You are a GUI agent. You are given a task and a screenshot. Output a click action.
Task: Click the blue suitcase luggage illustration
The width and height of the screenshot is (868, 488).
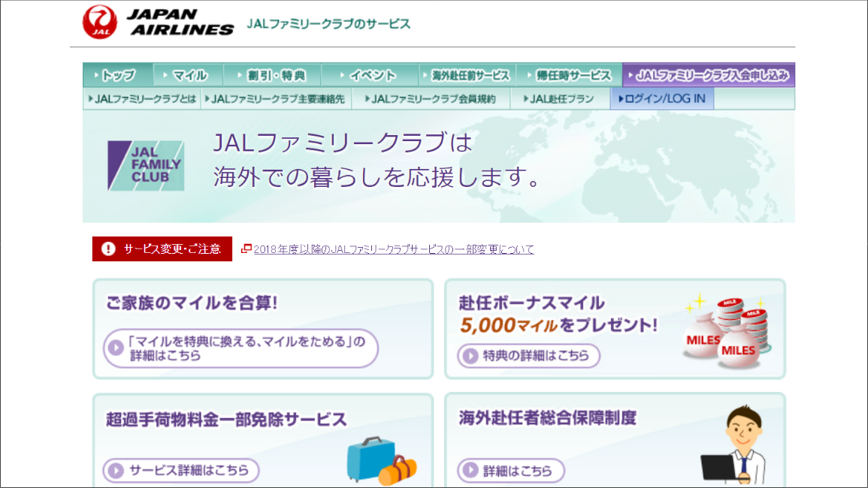coord(382,459)
